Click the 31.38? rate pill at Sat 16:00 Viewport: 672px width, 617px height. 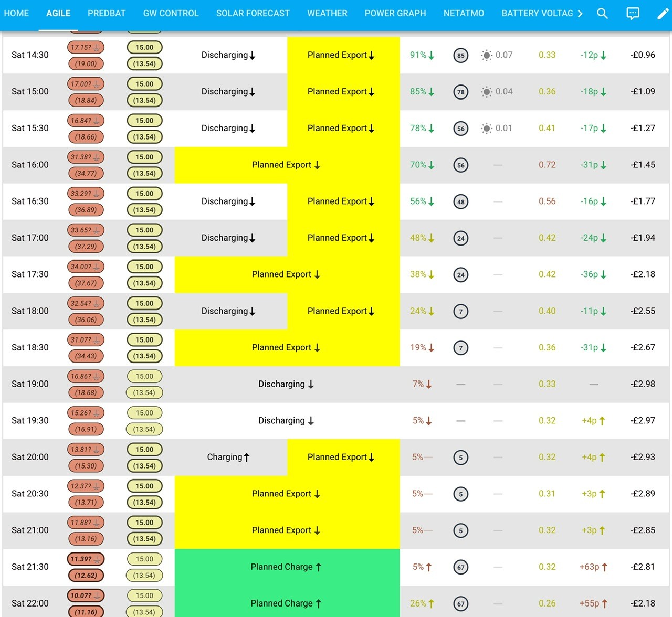[x=86, y=157]
